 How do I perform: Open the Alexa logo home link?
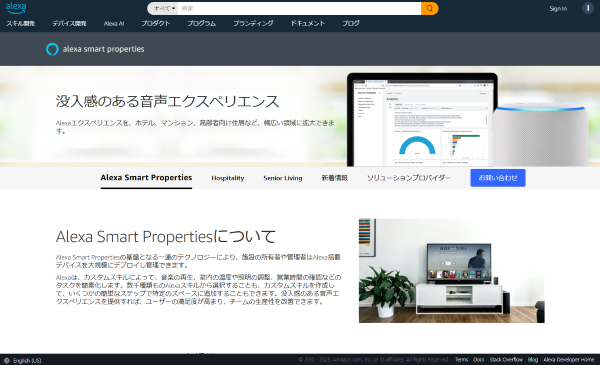16,8
